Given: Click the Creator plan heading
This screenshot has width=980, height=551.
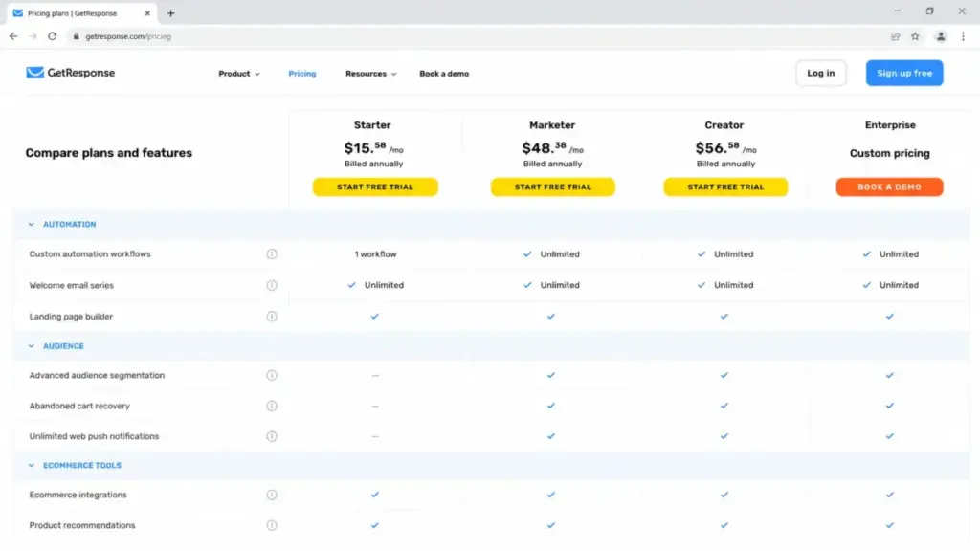Looking at the screenshot, I should point(724,125).
